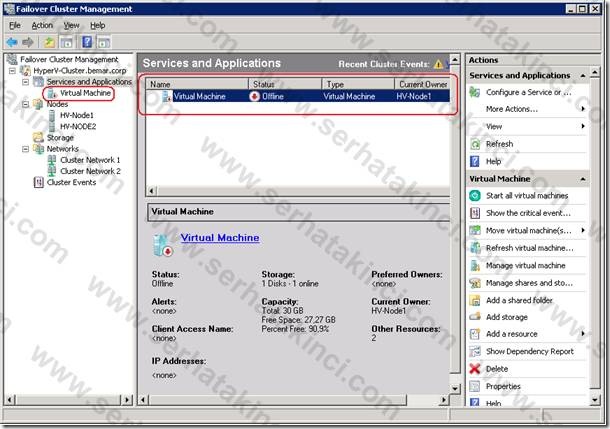Expand the Move virtual machine(s) submenu arrow
The width and height of the screenshot is (610, 429).
coord(583,231)
